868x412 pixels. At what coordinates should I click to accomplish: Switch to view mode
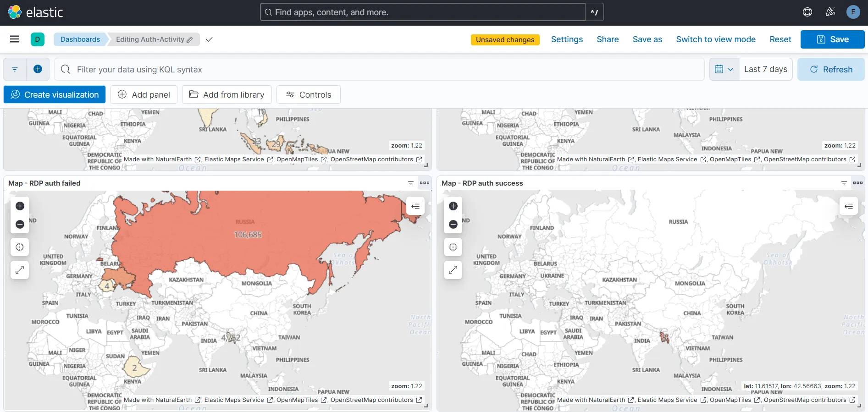pos(716,39)
